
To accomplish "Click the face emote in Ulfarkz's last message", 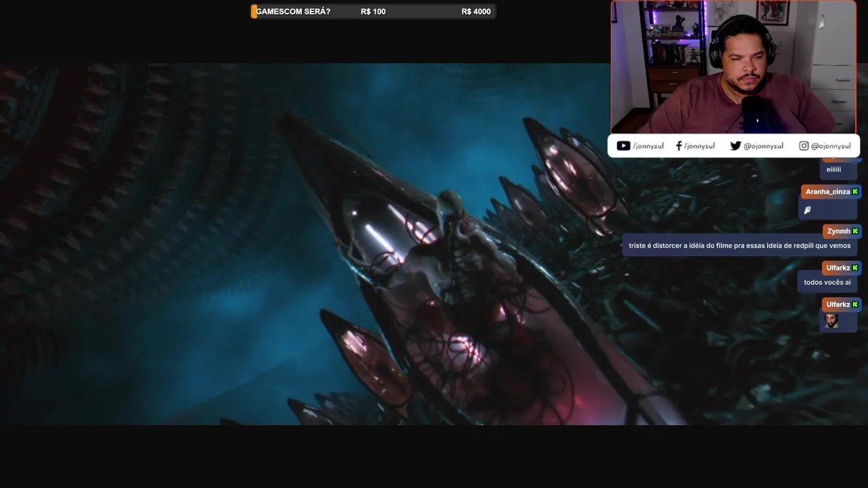I will coord(831,321).
